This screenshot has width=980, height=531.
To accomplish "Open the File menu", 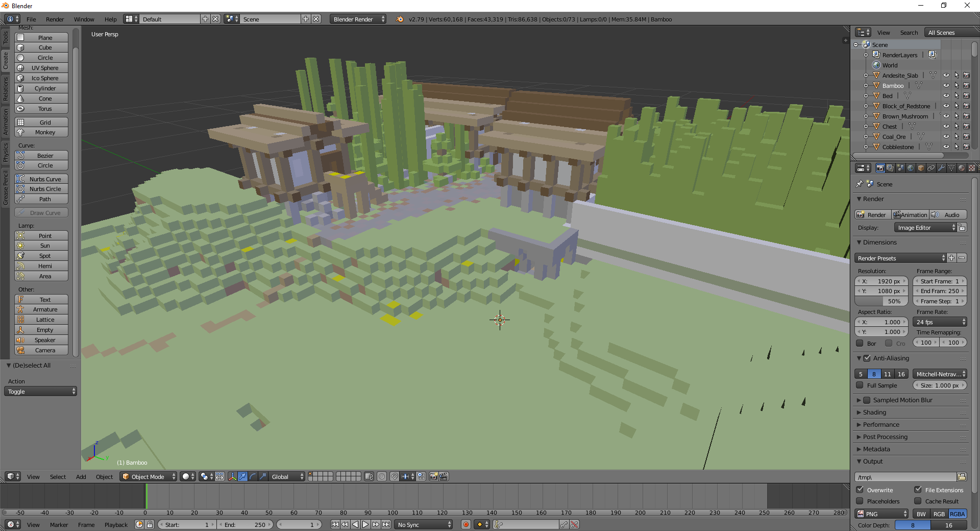I will [31, 19].
